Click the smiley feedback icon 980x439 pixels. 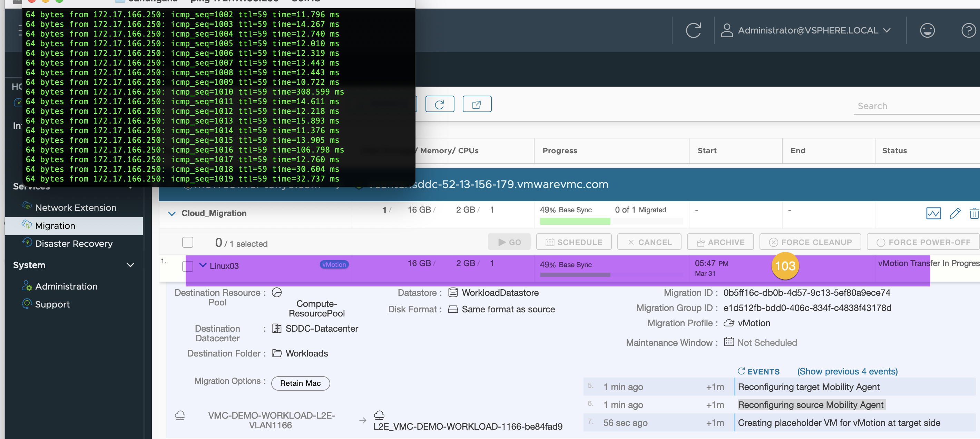[927, 30]
